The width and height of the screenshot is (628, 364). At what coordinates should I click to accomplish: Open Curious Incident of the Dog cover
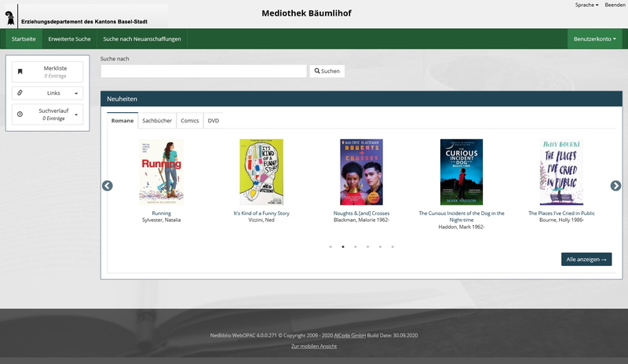462,172
